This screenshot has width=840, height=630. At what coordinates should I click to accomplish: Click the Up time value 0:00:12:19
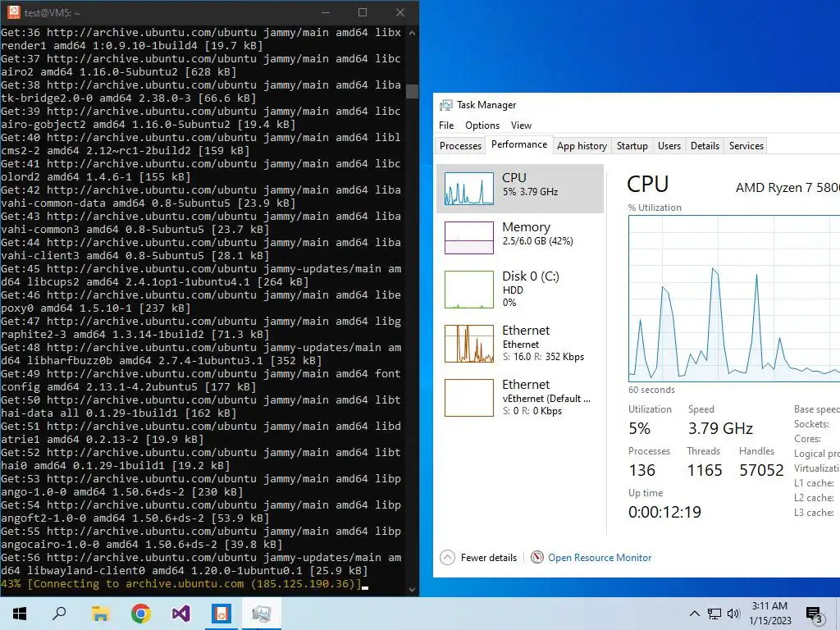[x=664, y=512]
